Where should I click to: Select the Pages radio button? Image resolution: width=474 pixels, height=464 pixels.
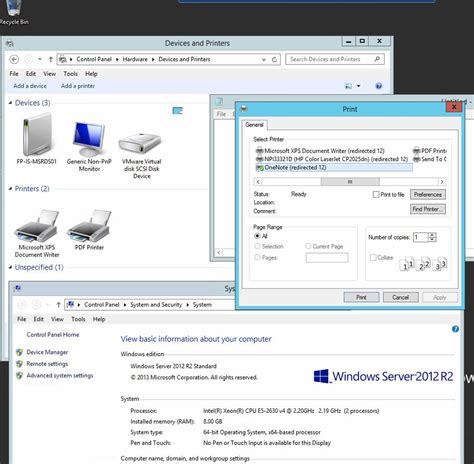[x=257, y=257]
